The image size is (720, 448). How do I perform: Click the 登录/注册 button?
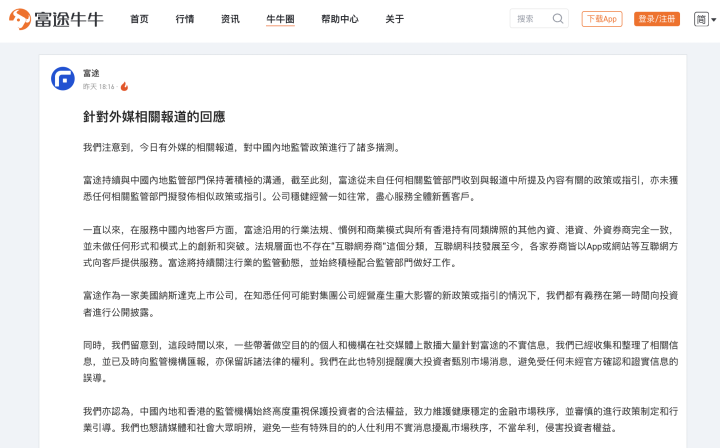coord(657,19)
